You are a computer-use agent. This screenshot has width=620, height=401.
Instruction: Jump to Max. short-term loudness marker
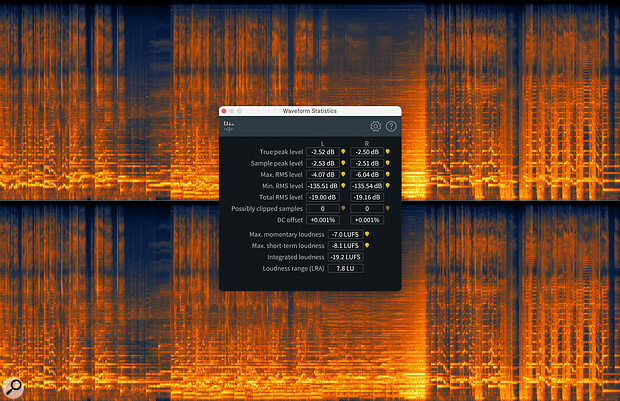pyautogui.click(x=367, y=246)
